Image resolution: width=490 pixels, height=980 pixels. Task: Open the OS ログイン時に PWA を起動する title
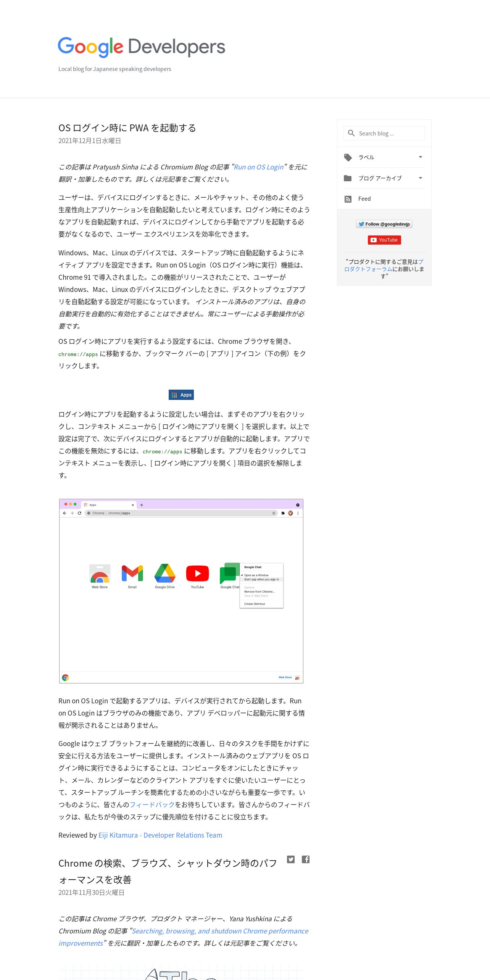tap(127, 128)
